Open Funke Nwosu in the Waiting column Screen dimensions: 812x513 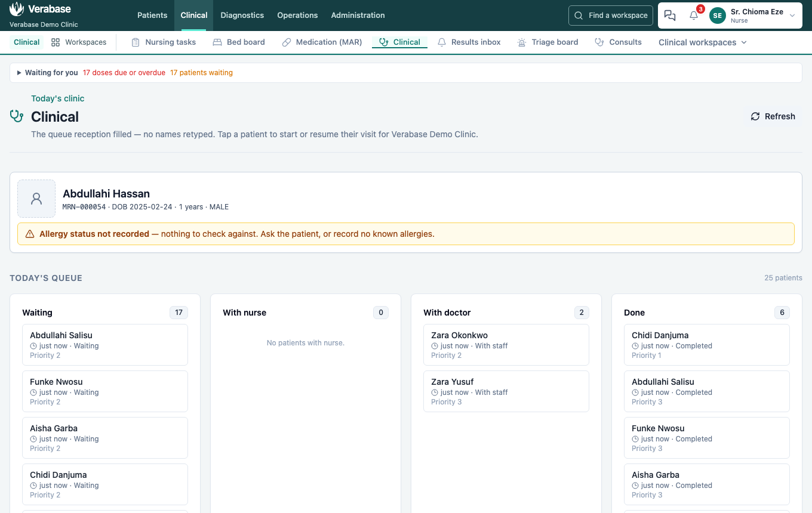pyautogui.click(x=105, y=391)
